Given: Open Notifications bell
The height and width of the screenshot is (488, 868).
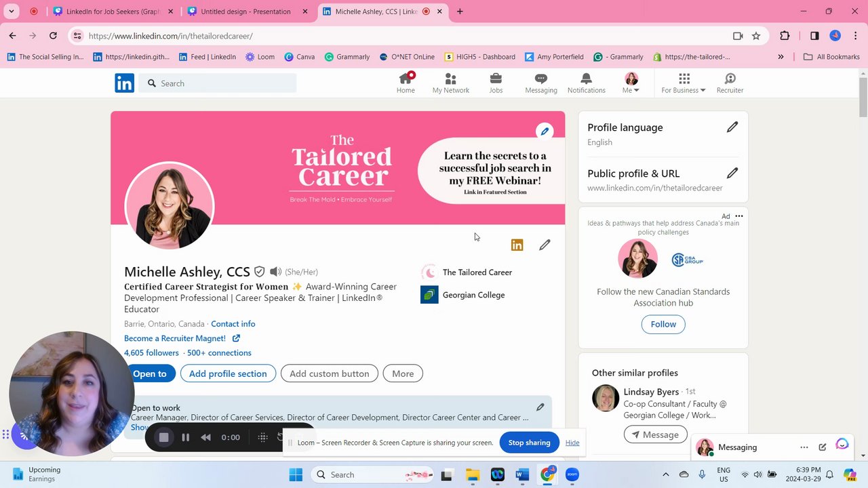Looking at the screenshot, I should click(586, 83).
